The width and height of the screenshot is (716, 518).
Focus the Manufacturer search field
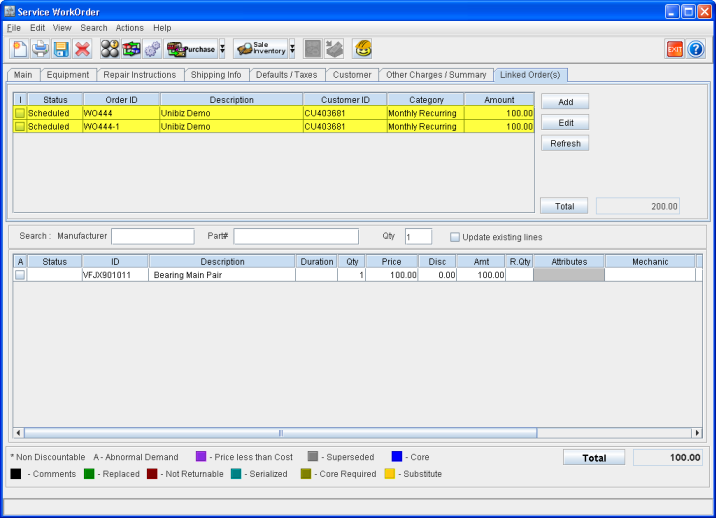pos(153,237)
